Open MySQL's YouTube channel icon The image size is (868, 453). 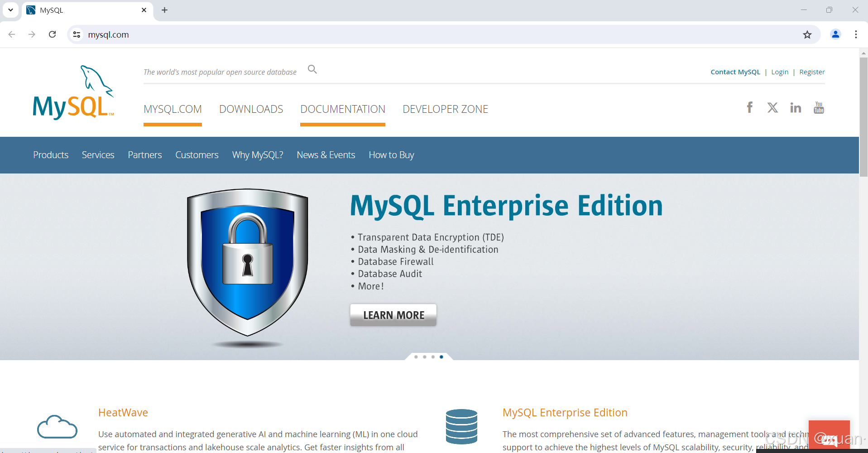(819, 107)
